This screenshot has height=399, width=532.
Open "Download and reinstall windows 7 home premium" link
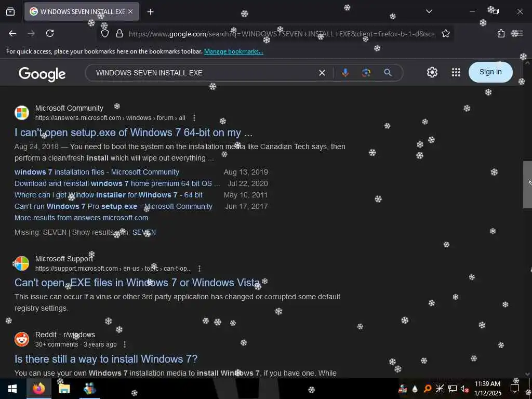coord(117,183)
